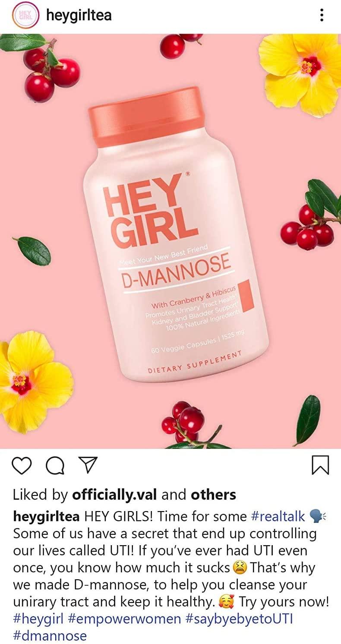
Task: Open the #empowerwomen hashtag
Action: pyautogui.click(x=124, y=619)
